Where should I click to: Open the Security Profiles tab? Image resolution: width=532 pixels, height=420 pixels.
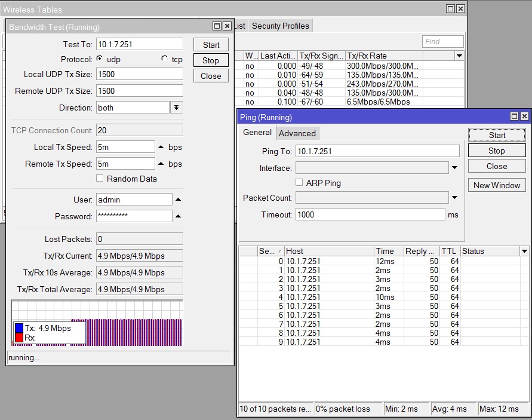click(280, 26)
